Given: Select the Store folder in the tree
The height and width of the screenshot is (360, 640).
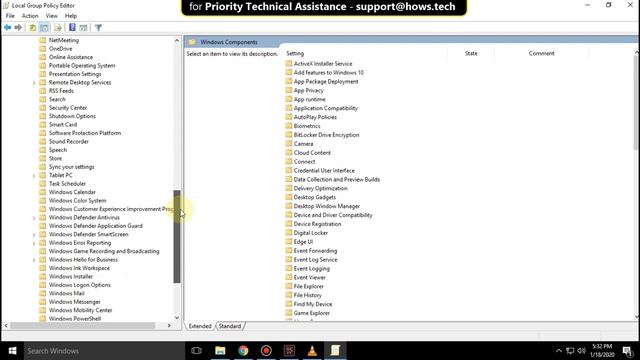Looking at the screenshot, I should (55, 158).
